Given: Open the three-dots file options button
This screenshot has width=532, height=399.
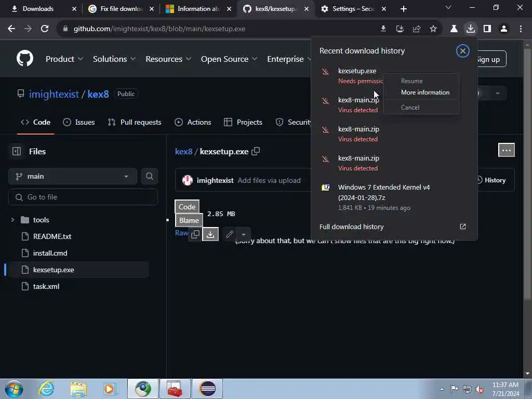Looking at the screenshot, I should (x=506, y=150).
